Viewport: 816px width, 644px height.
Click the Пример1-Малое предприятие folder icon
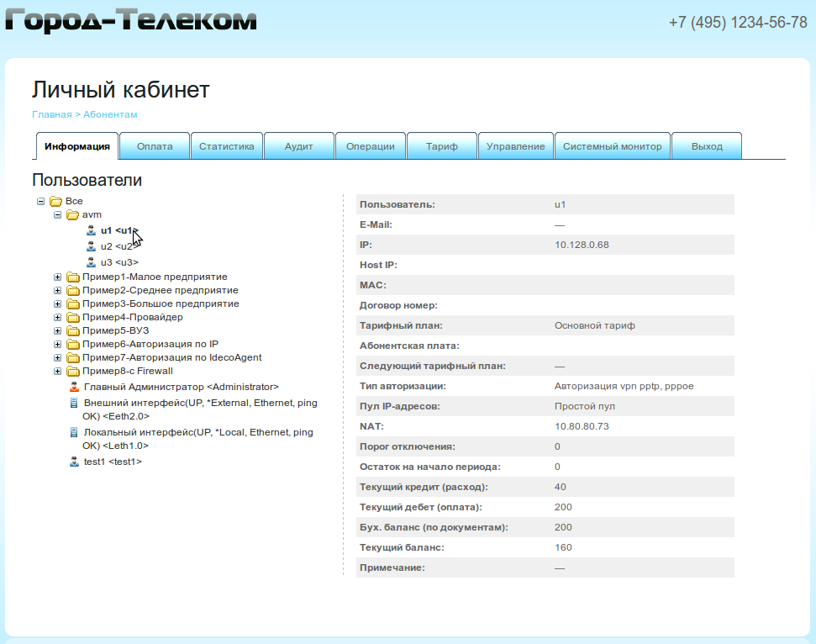click(73, 277)
